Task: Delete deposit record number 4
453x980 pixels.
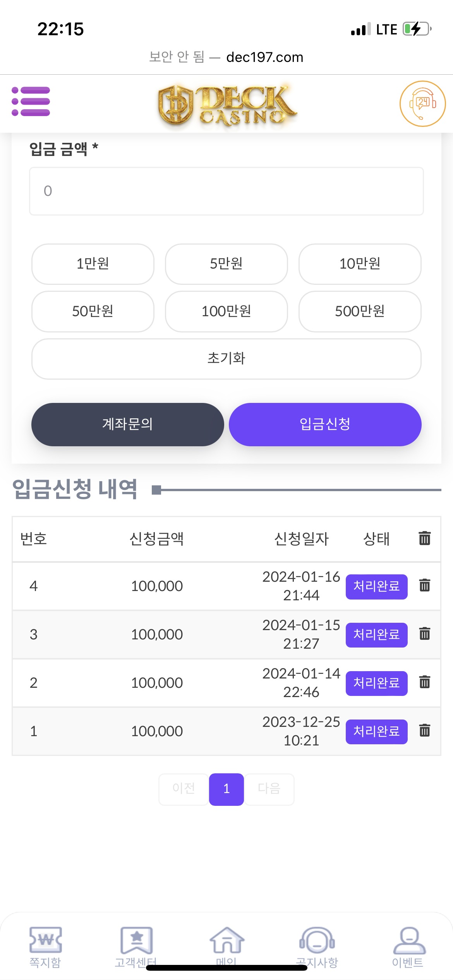Action: (424, 585)
